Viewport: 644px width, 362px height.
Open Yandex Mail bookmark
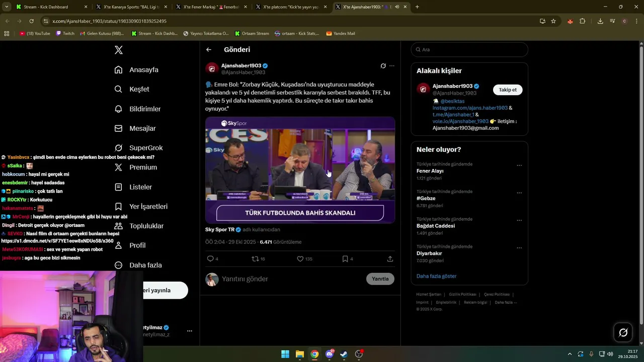341,34
